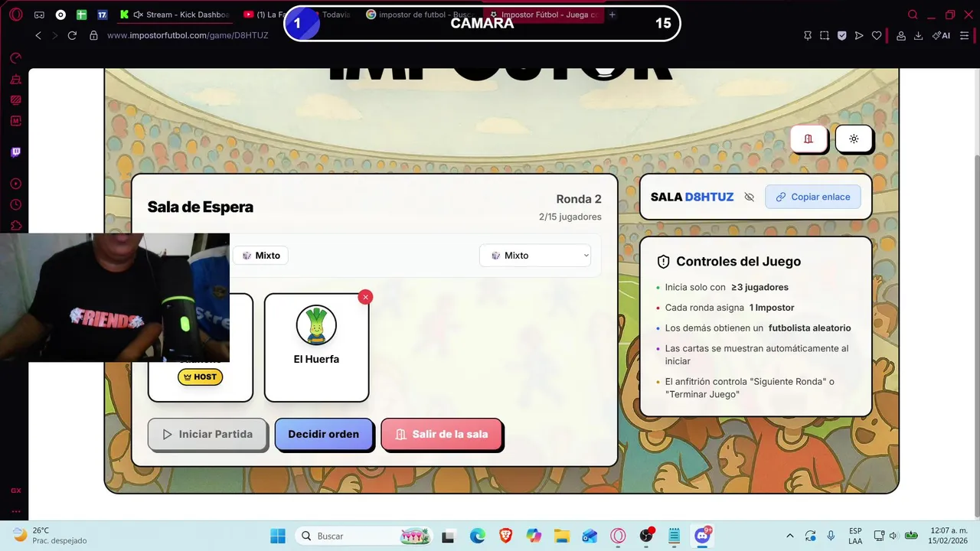Click the SALA D8HTUZ room code
980x551 pixels.
click(x=692, y=197)
